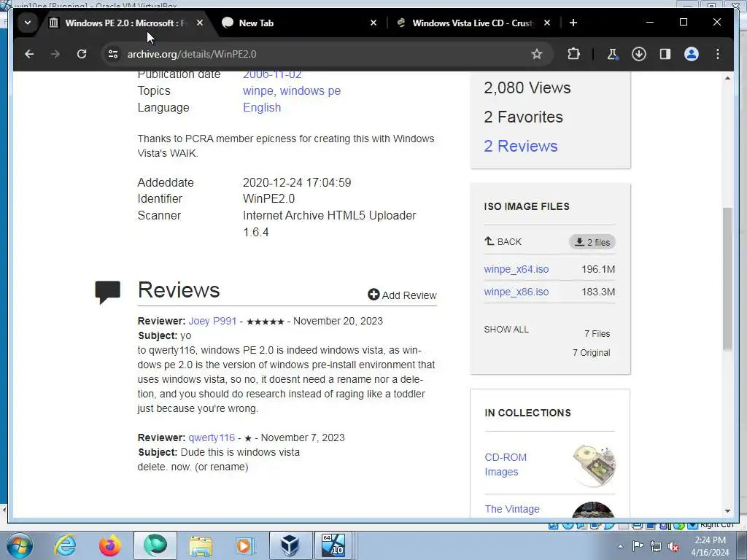Close the Windows PE 2.0 tab
This screenshot has height=560, width=747.
coord(200,23)
